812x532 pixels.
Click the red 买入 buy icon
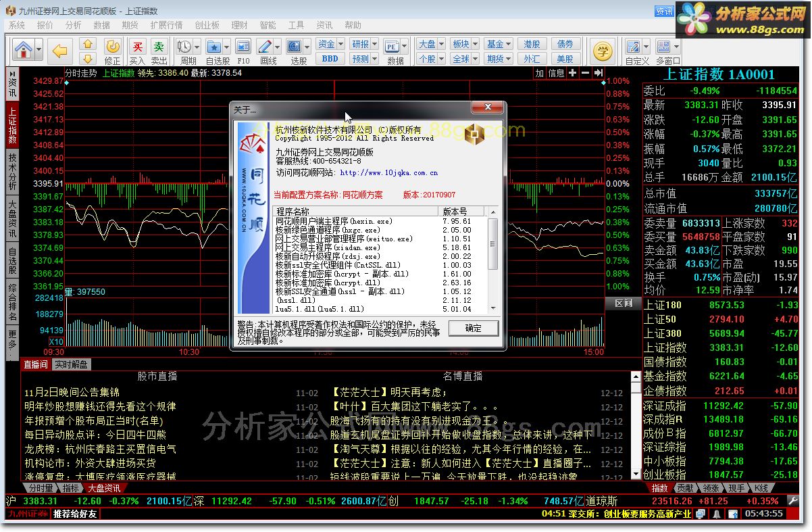(x=138, y=46)
